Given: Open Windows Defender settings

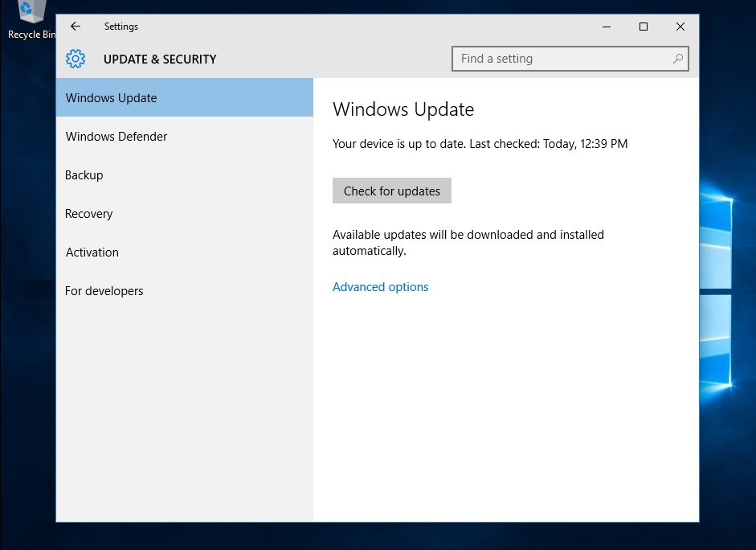Looking at the screenshot, I should tap(185, 136).
